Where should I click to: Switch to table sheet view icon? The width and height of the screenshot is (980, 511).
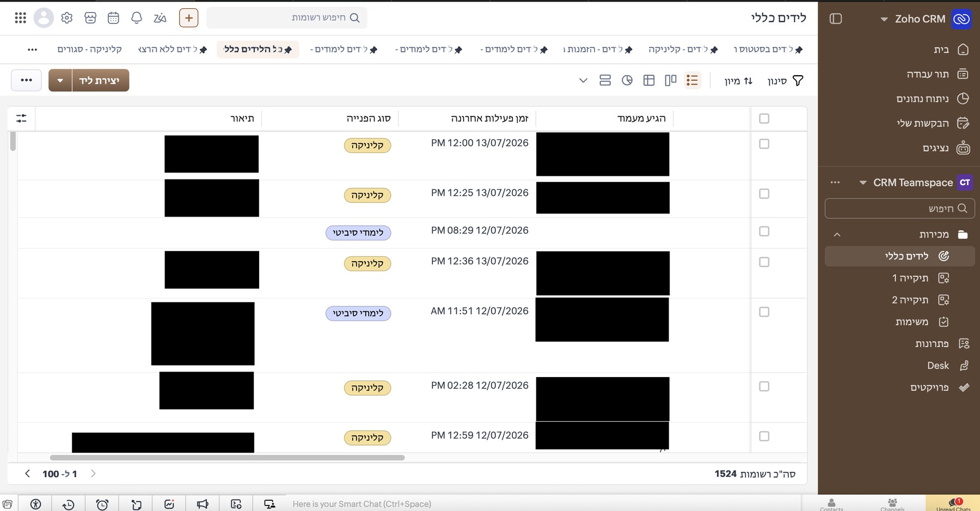pyautogui.click(x=649, y=81)
